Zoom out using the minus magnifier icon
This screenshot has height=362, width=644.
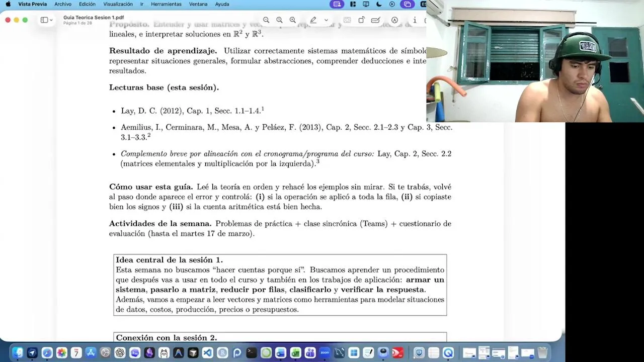coord(266,20)
